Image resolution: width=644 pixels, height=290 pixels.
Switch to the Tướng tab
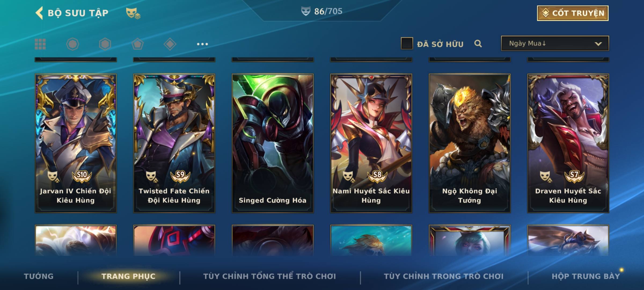39,276
